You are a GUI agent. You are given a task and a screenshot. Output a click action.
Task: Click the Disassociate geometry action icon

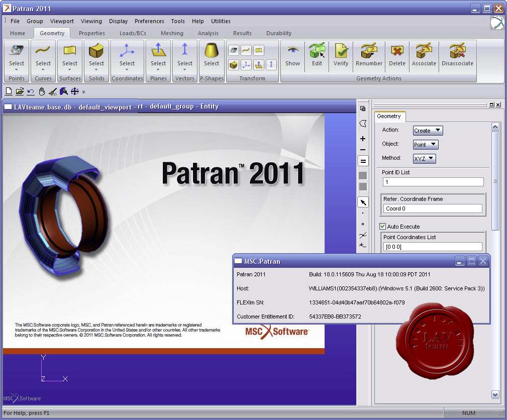(458, 51)
